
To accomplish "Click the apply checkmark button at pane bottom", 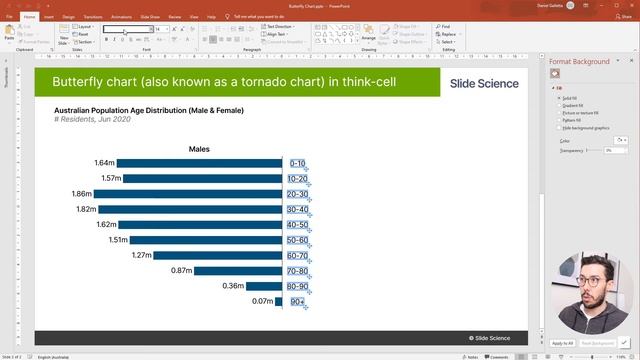I will (x=624, y=342).
